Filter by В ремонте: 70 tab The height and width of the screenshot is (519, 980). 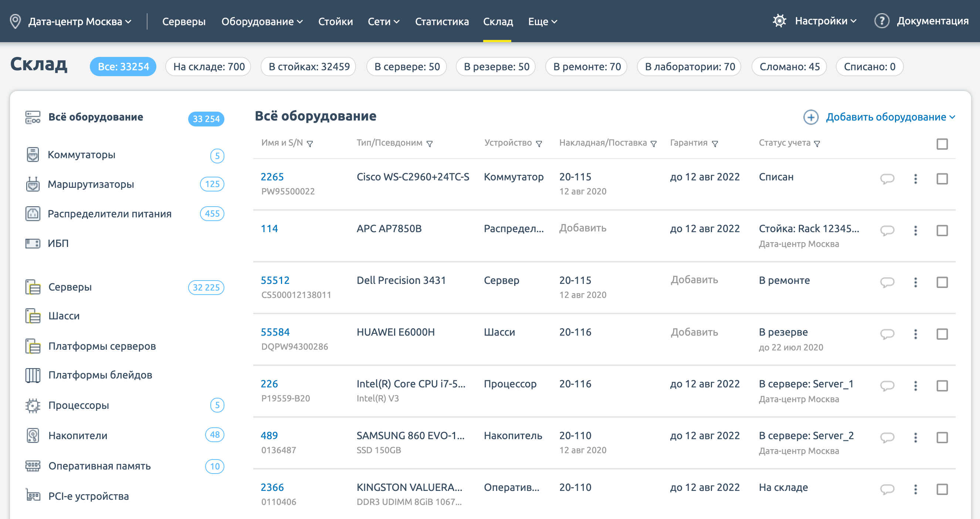pos(587,67)
